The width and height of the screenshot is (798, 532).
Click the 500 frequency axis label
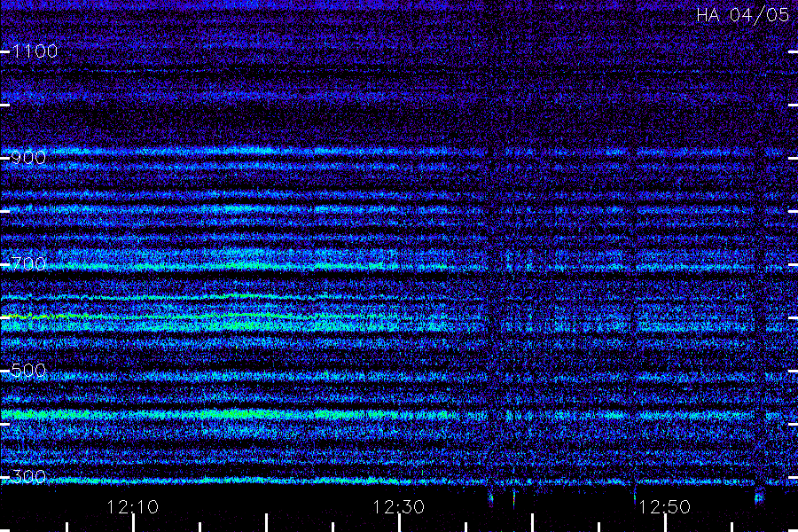[x=29, y=370]
